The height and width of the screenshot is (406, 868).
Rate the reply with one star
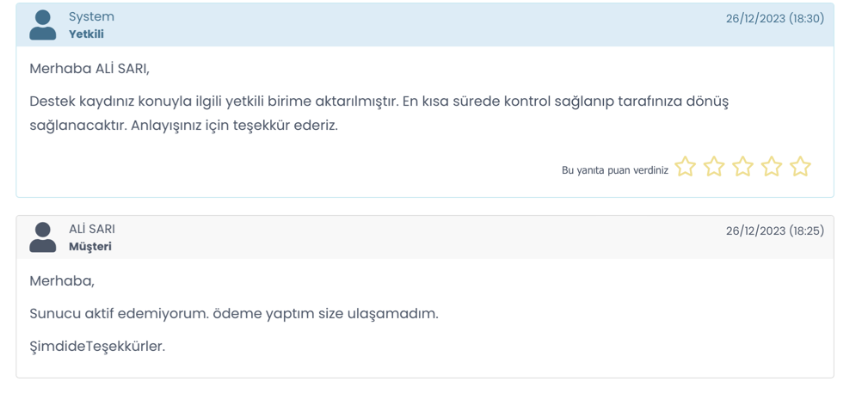(686, 166)
